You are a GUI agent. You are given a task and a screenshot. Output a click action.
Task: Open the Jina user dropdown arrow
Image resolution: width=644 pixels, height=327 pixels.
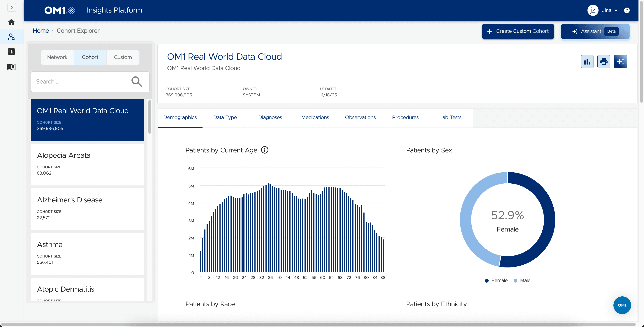(x=616, y=11)
